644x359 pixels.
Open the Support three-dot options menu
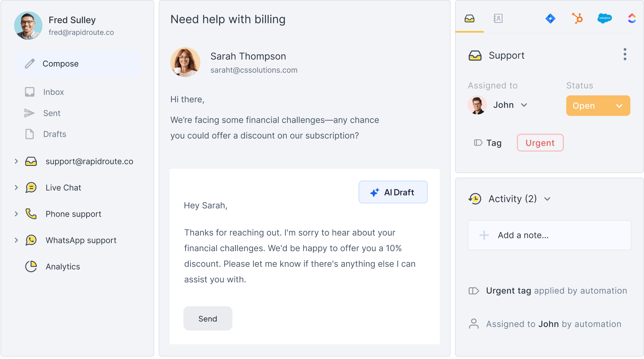coord(625,54)
